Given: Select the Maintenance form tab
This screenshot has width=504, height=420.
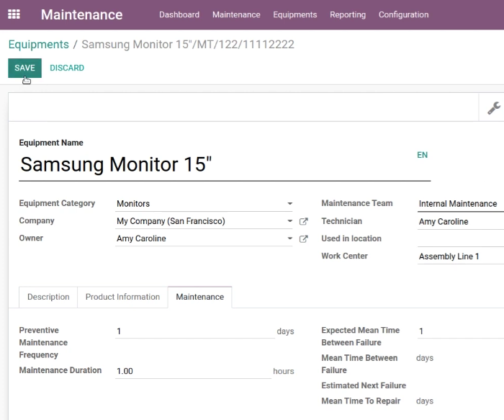Looking at the screenshot, I should point(200,297).
